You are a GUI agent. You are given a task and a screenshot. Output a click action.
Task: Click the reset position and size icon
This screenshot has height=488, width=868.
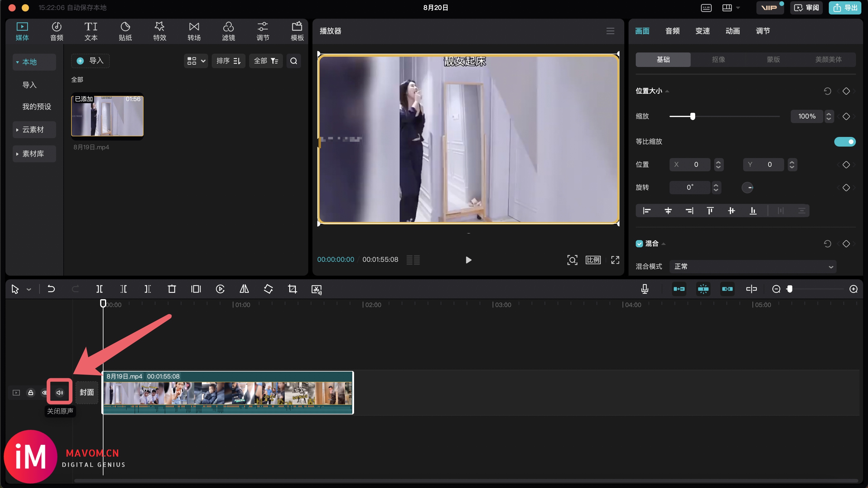827,91
